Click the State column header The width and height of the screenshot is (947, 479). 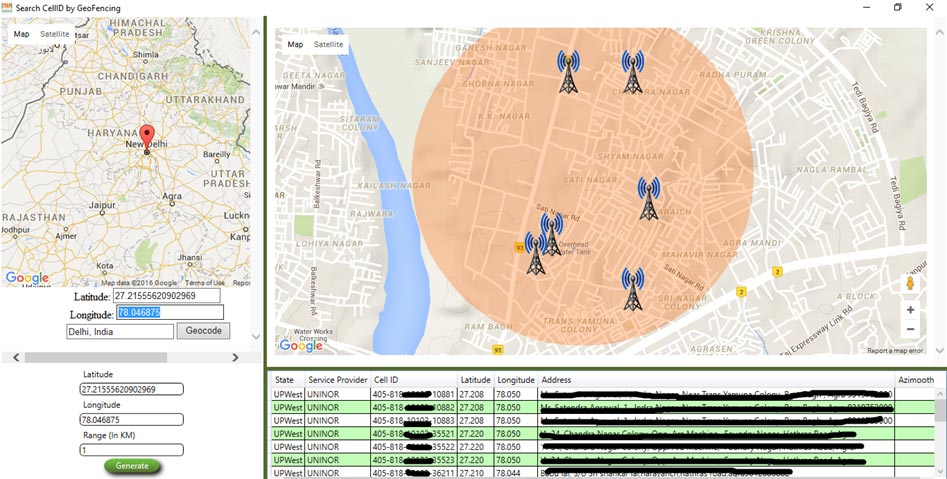click(x=288, y=380)
